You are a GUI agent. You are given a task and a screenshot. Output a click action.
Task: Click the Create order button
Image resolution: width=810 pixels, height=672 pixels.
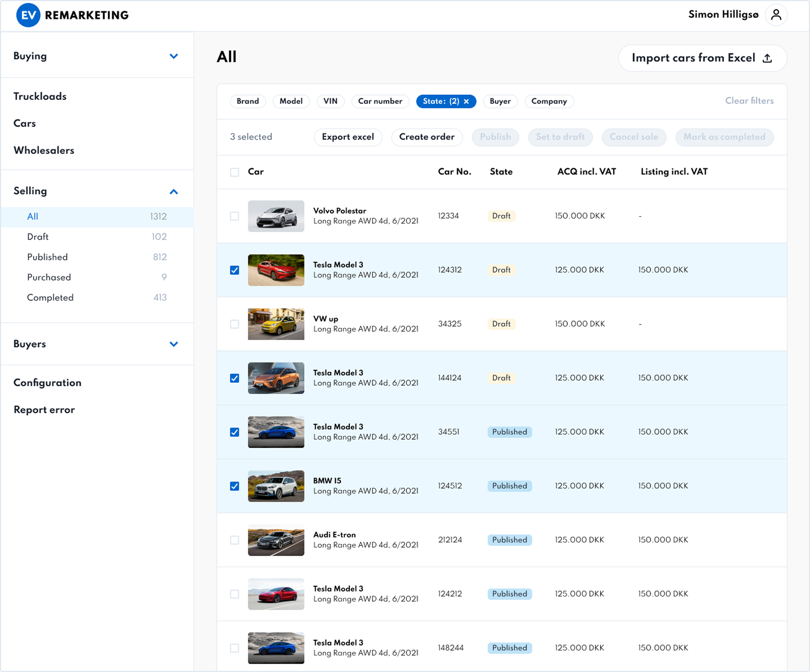coord(427,137)
